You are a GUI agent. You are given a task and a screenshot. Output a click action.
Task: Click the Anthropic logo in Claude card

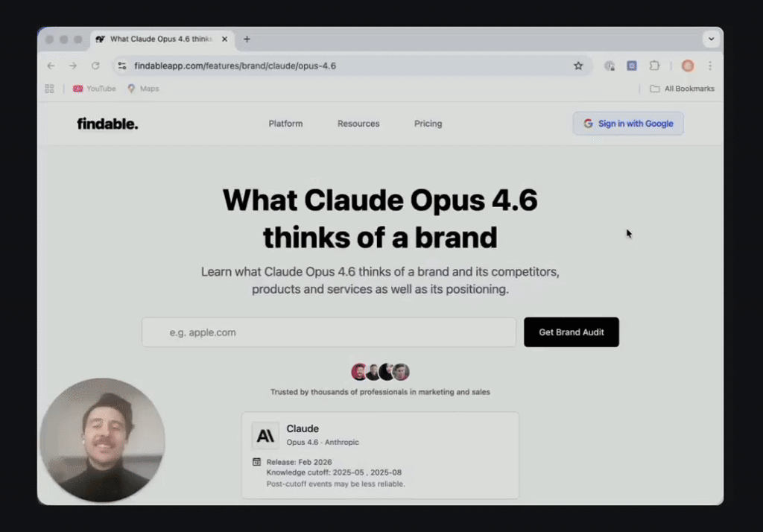pos(265,435)
